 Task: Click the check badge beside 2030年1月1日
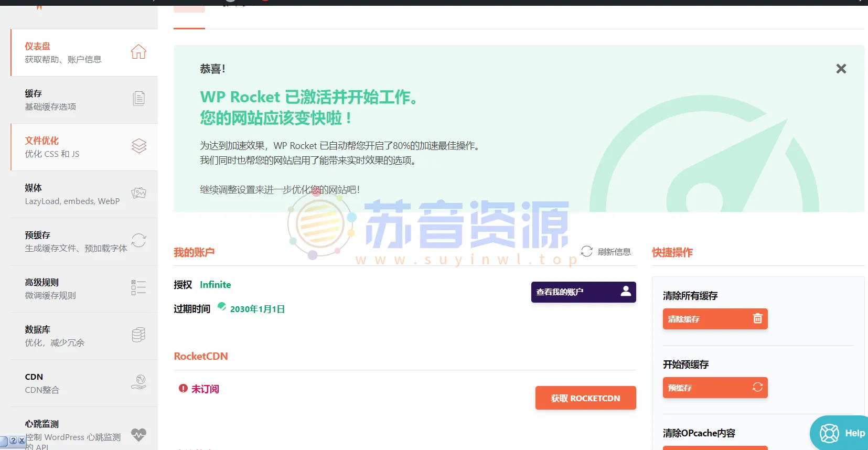pos(222,307)
